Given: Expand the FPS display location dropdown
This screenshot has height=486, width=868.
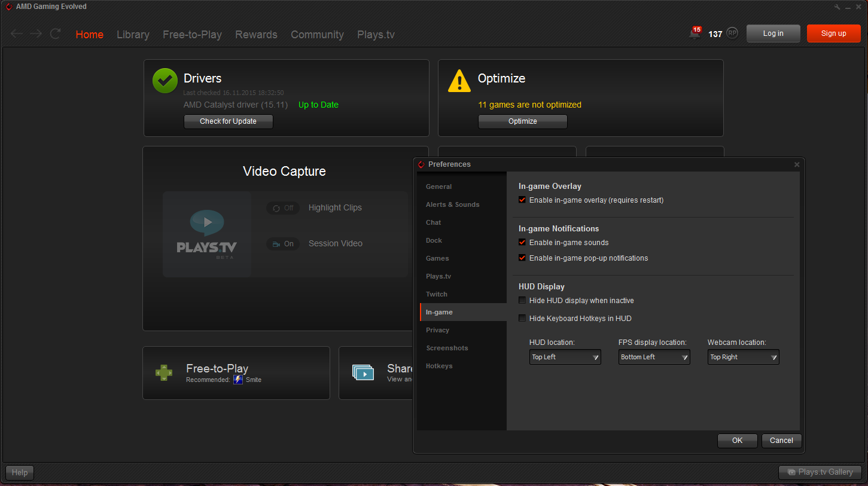Looking at the screenshot, I should 654,357.
